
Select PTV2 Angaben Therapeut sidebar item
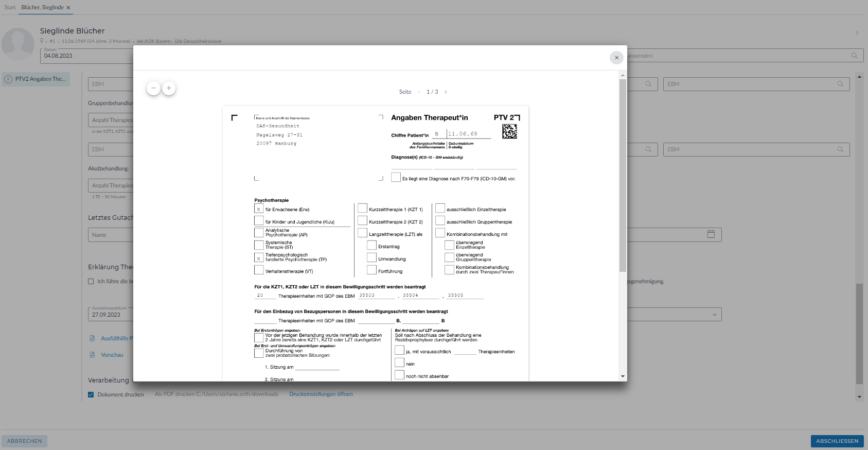click(36, 79)
